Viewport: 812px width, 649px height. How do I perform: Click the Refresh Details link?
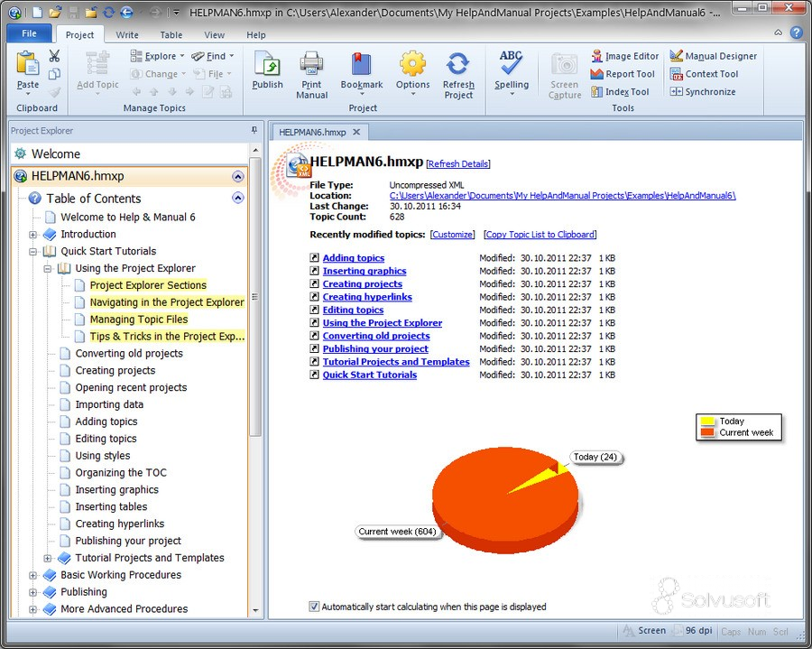pos(458,164)
